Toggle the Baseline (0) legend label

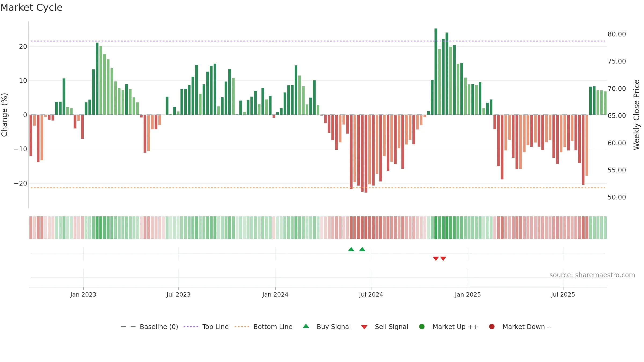click(x=159, y=327)
